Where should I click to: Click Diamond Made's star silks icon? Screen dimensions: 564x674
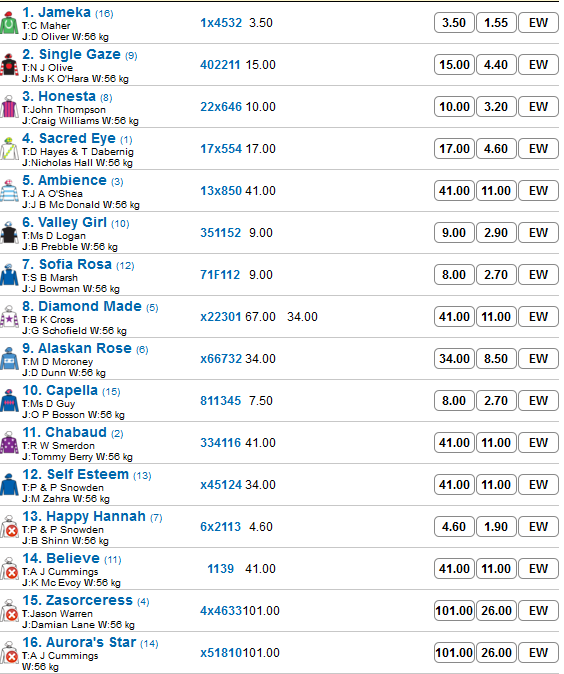(x=9, y=317)
